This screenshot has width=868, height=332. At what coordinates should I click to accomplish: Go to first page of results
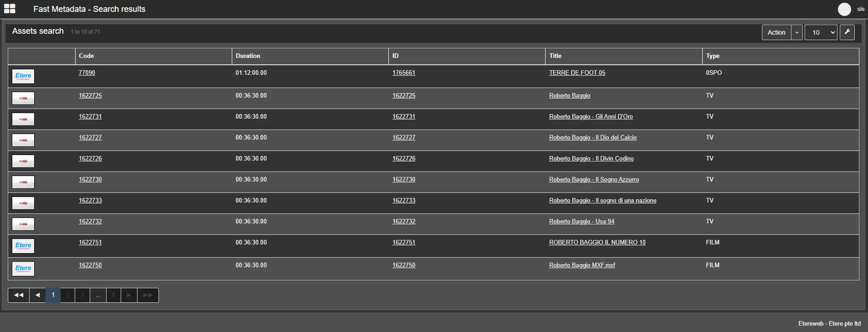pyautogui.click(x=19, y=295)
